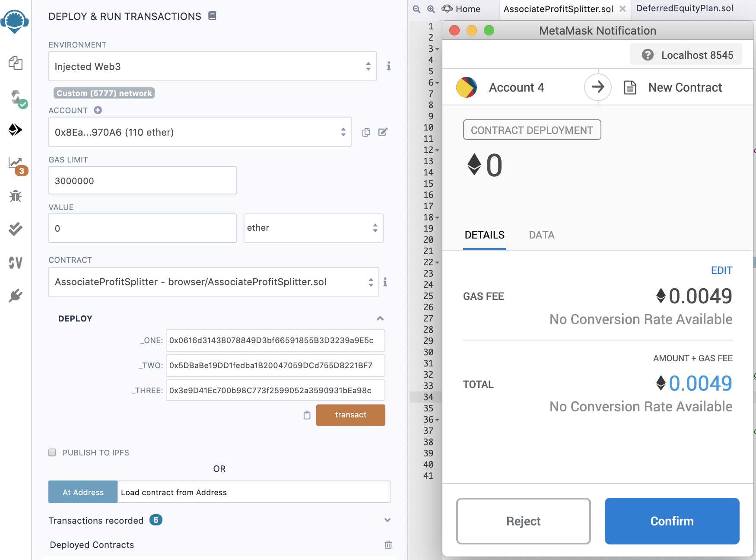
Task: Copy account address to clipboard
Action: [x=366, y=132]
